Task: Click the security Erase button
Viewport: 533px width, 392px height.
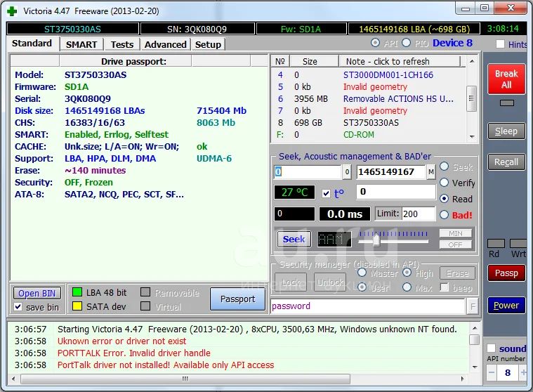Action: (x=457, y=273)
